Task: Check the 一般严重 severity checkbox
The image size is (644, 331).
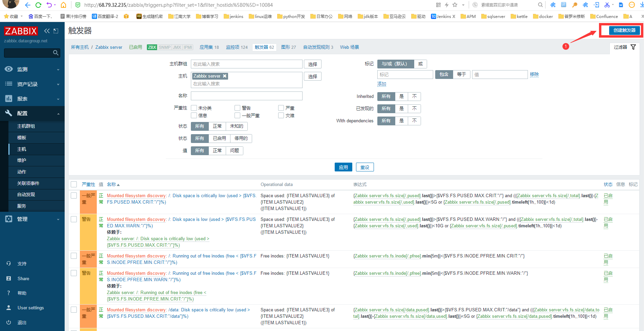Action: 238,116
